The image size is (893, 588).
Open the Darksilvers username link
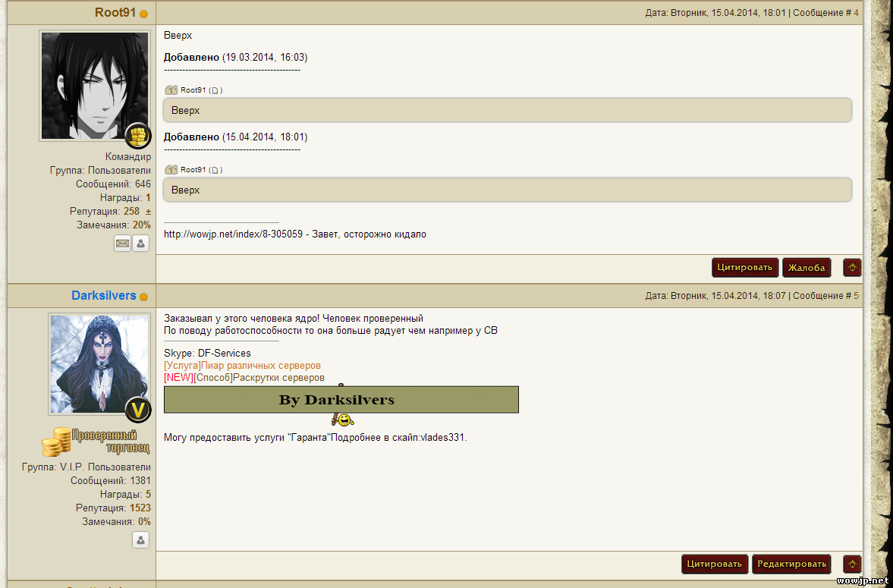(104, 296)
